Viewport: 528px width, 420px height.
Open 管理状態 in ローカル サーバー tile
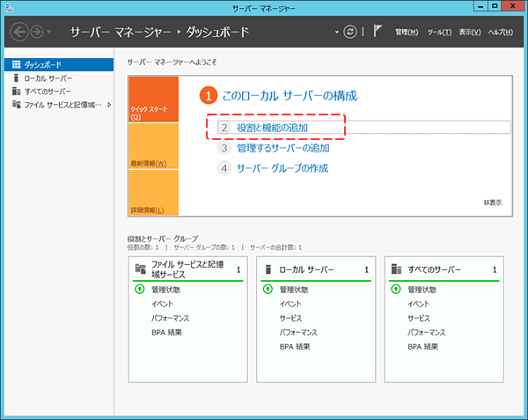click(294, 290)
